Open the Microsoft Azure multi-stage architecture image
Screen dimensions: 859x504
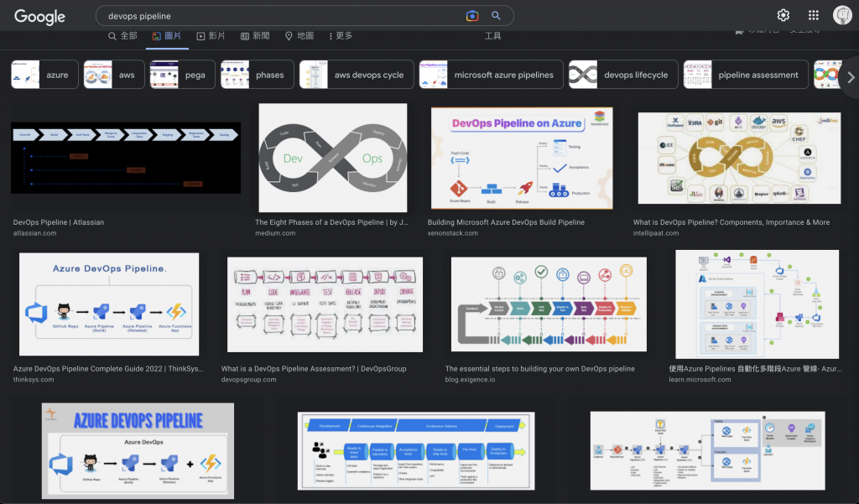(x=757, y=304)
